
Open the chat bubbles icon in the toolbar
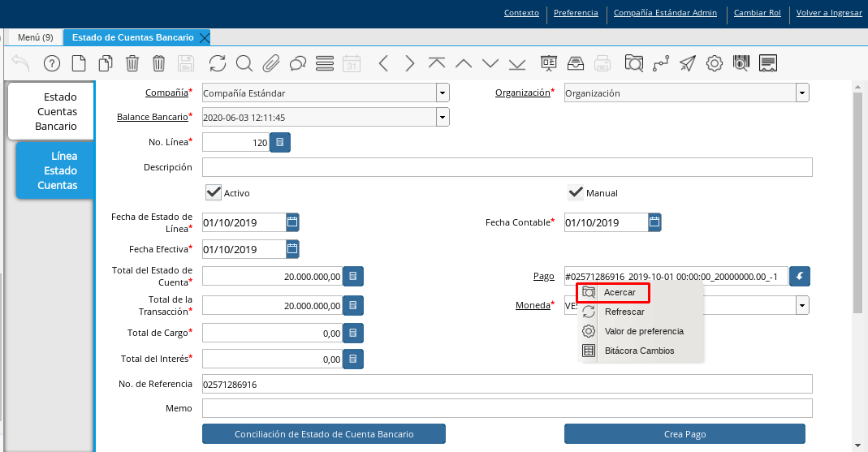(x=298, y=63)
